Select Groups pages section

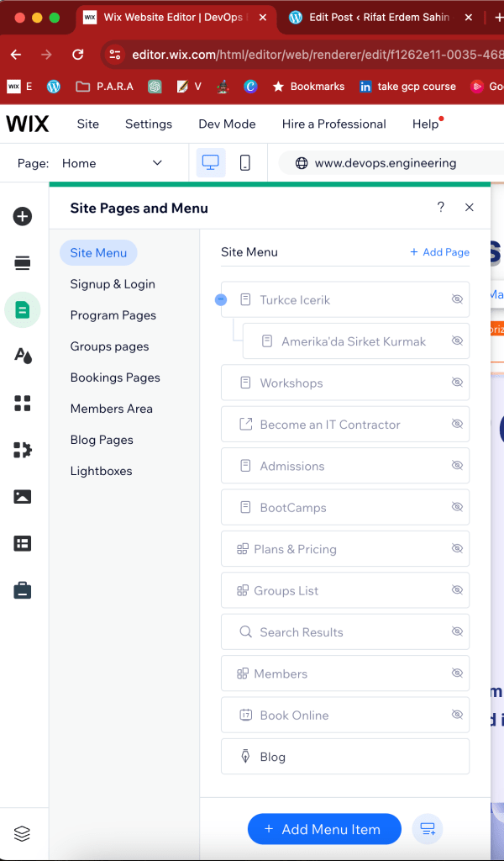[x=110, y=346]
